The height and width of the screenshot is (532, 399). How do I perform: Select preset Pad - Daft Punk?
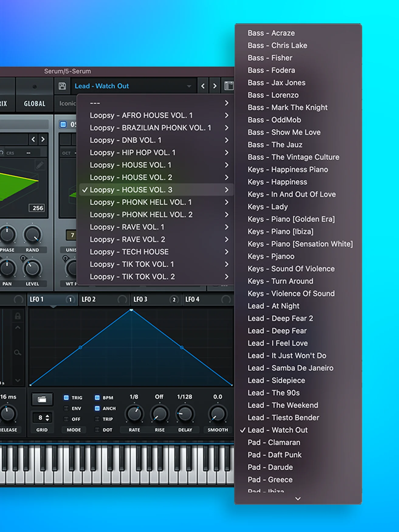tap(298, 455)
